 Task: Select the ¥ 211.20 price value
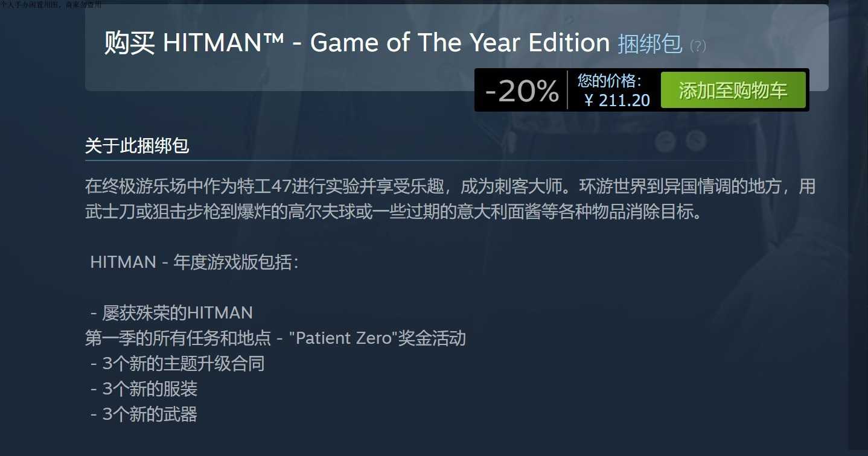(x=617, y=100)
